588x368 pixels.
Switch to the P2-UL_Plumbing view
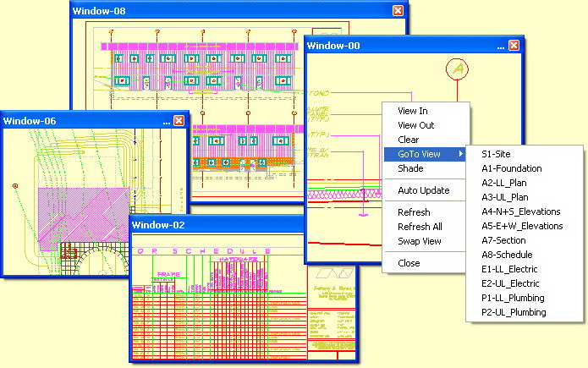click(x=514, y=312)
